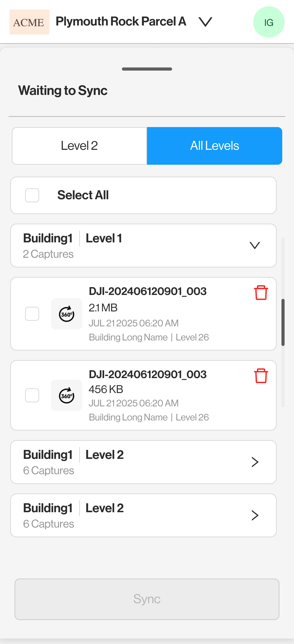Click the Plymouth Rock Parcel A project title
The width and height of the screenshot is (294, 644).
coord(121,22)
